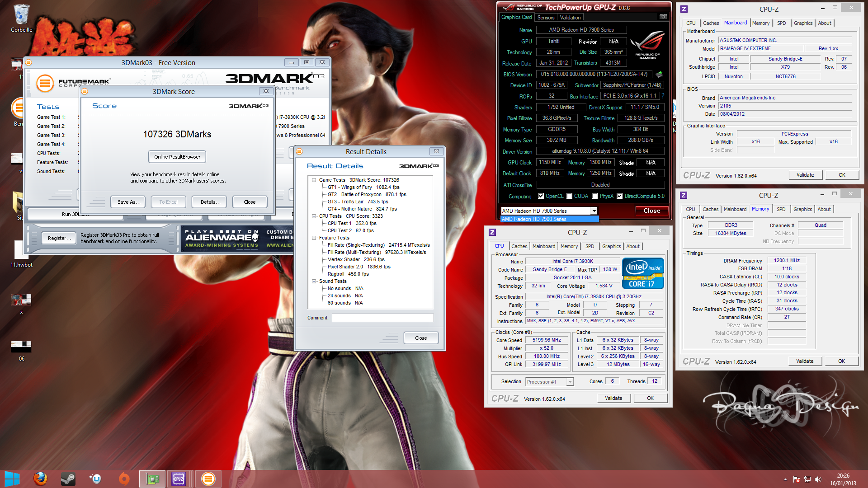The width and height of the screenshot is (868, 488).
Task: Open the Corbeille recycle bin icon
Action: point(21,19)
